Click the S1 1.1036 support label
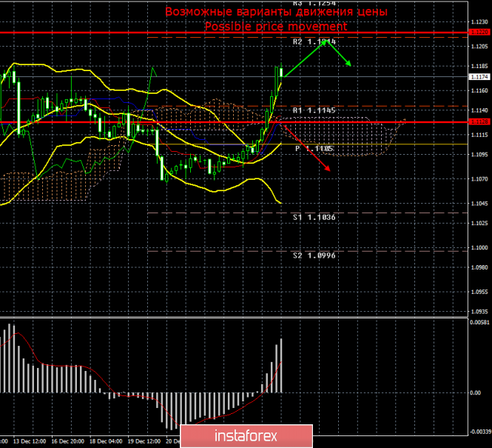The width and height of the screenshot is (492, 448). click(314, 217)
